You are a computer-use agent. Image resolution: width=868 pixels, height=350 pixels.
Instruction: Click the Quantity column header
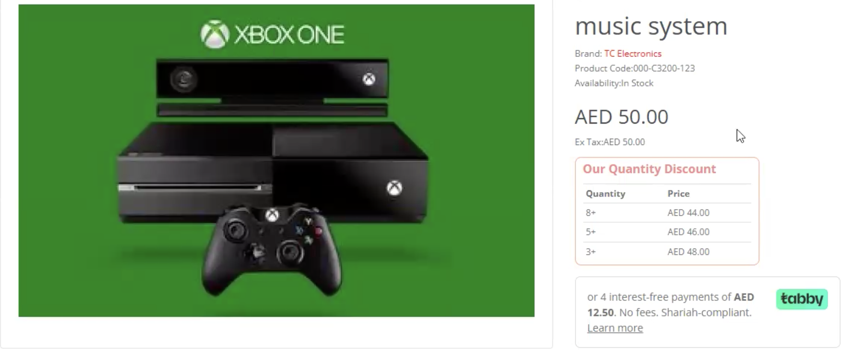click(605, 194)
